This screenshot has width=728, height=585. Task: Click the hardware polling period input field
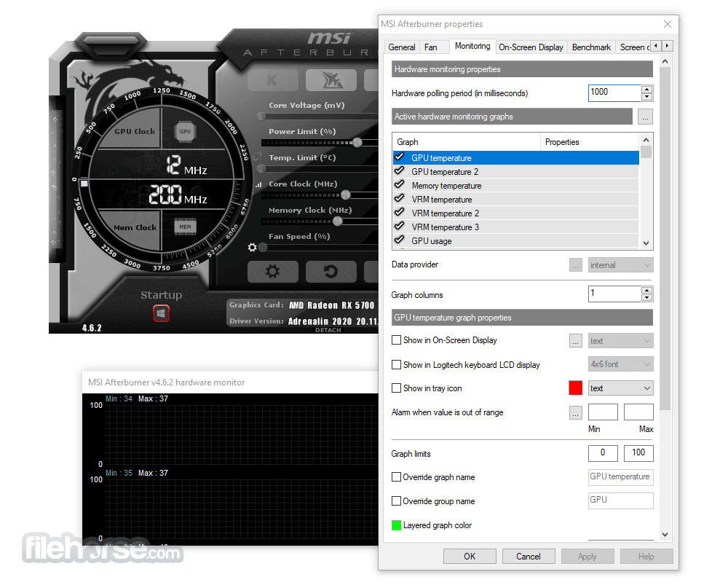tap(614, 93)
